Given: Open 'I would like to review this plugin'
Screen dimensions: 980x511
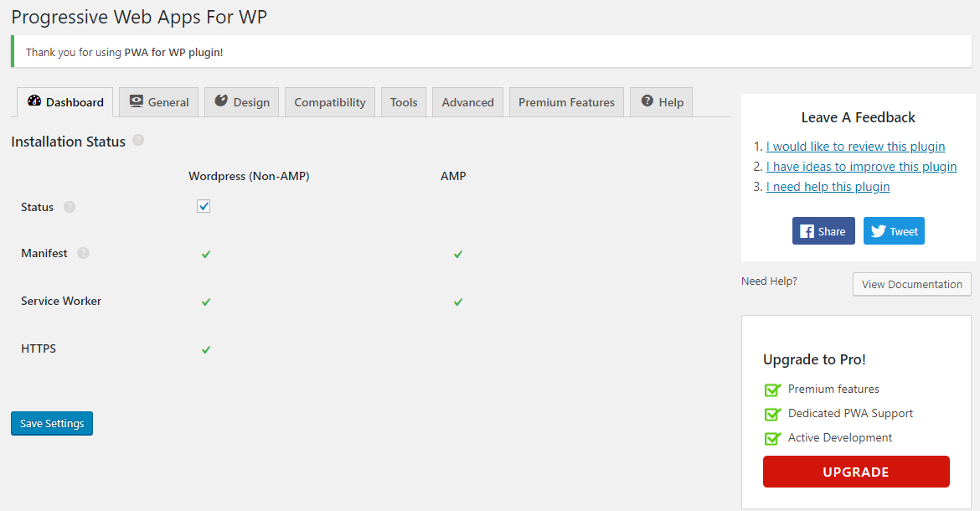Looking at the screenshot, I should coord(856,146).
